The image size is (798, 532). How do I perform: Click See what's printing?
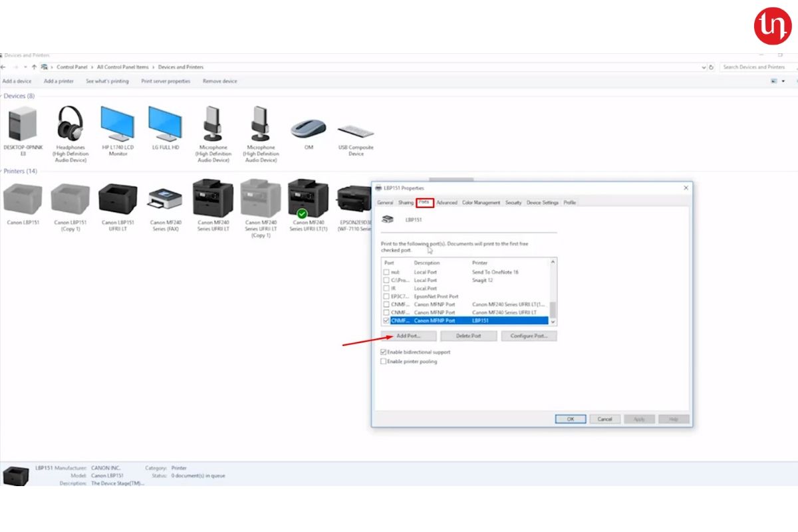(107, 81)
